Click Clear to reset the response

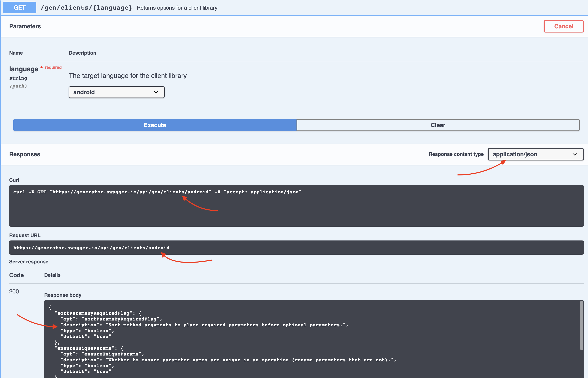[x=437, y=125]
